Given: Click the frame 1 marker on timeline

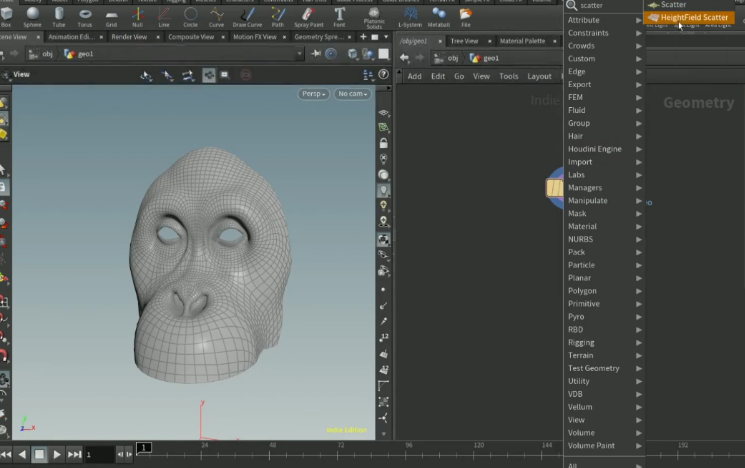Looking at the screenshot, I should coord(144,447).
